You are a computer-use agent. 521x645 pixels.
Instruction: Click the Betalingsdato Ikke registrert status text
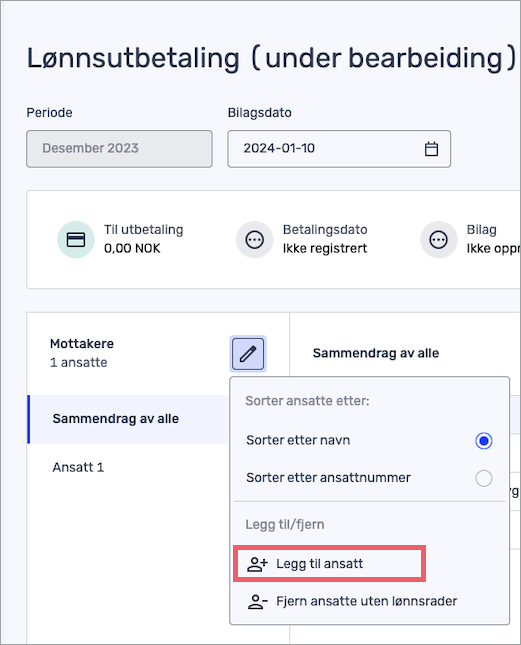(325, 248)
